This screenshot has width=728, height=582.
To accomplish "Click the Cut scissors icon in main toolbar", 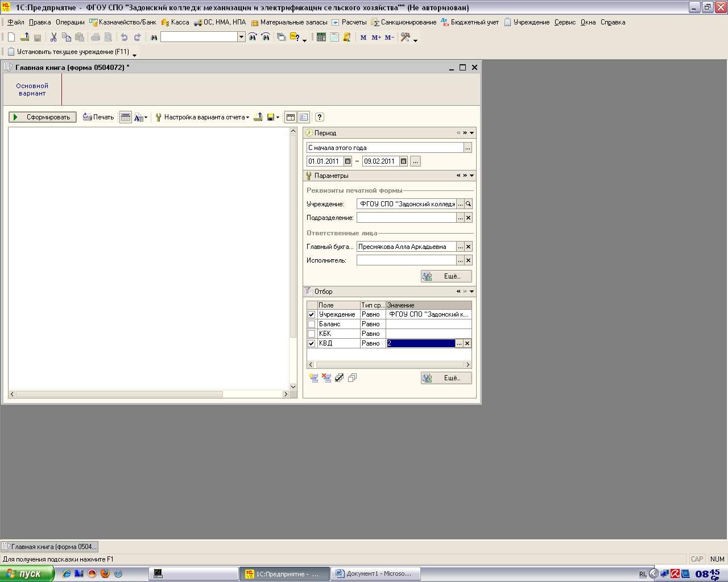I will [53, 37].
